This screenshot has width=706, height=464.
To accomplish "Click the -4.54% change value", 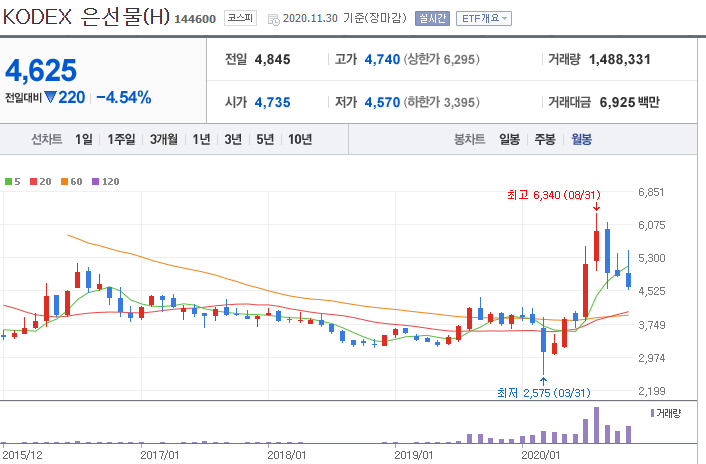I will [124, 97].
